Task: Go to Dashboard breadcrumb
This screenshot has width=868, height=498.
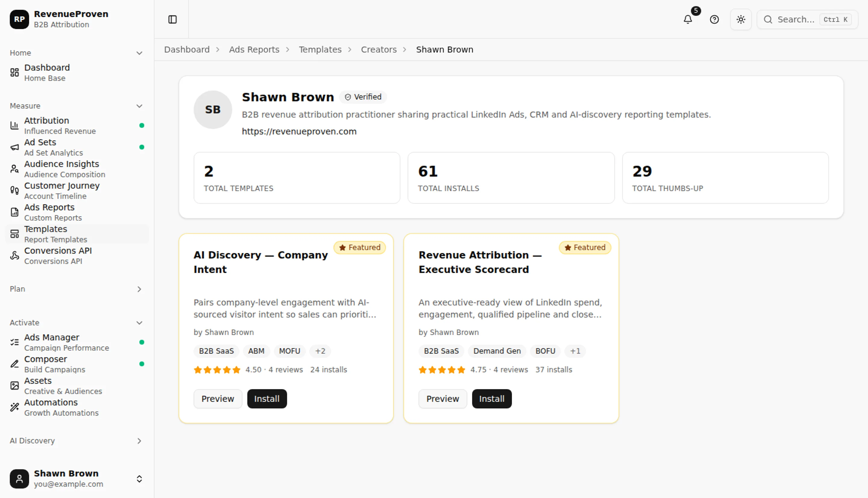Action: [187, 50]
